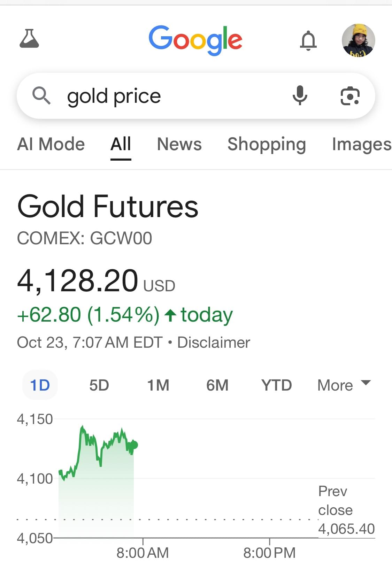The width and height of the screenshot is (392, 562).
Task: Start voice search with microphone
Action: point(300,95)
